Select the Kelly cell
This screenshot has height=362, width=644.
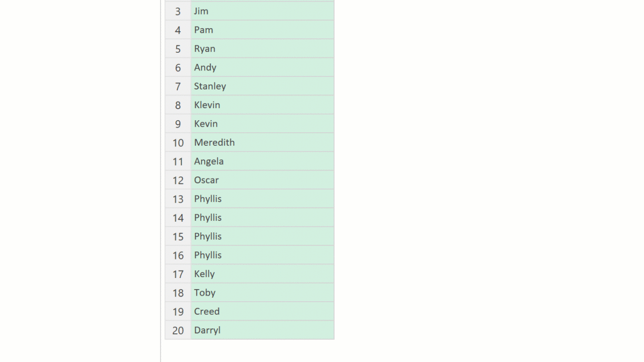coord(262,274)
